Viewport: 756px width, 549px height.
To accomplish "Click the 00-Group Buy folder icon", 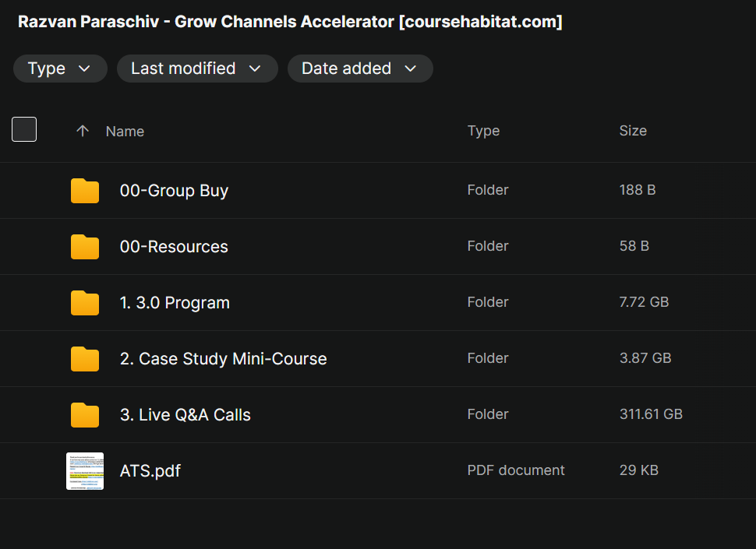I will (85, 191).
